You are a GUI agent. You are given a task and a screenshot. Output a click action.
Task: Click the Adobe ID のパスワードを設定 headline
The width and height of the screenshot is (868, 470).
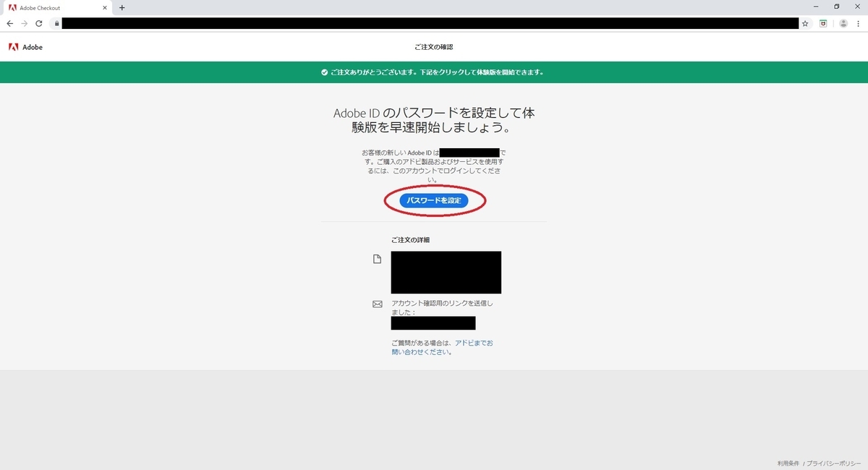pos(434,121)
